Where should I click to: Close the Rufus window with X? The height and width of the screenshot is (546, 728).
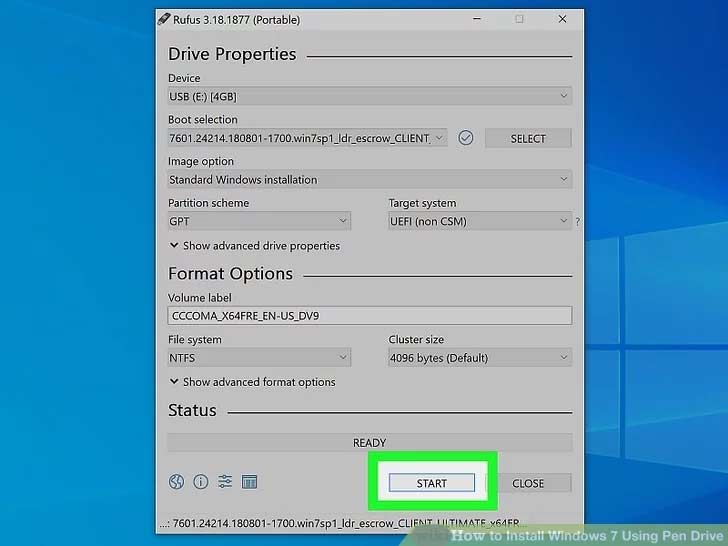pos(562,19)
